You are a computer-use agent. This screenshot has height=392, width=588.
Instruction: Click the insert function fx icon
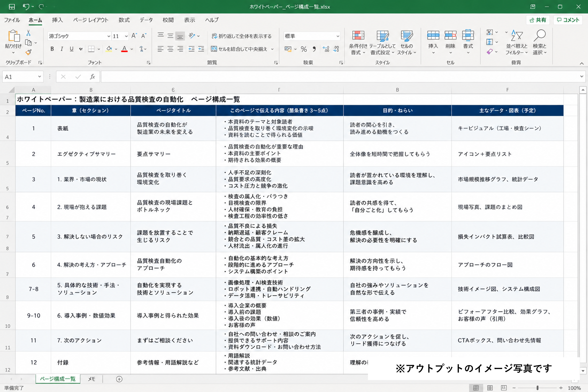pos(92,76)
